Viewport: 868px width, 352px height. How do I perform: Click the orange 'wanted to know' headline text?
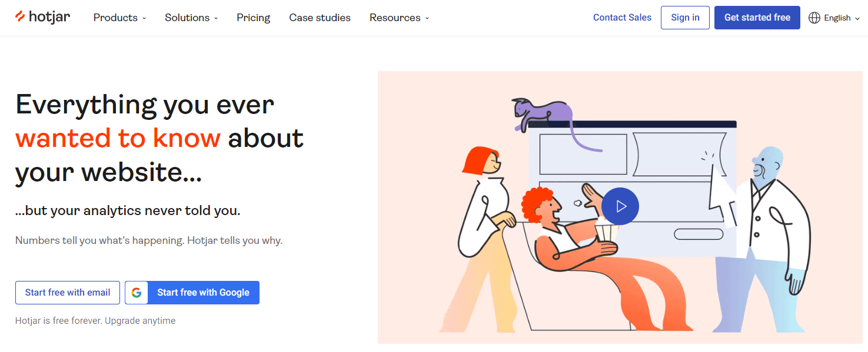click(118, 138)
